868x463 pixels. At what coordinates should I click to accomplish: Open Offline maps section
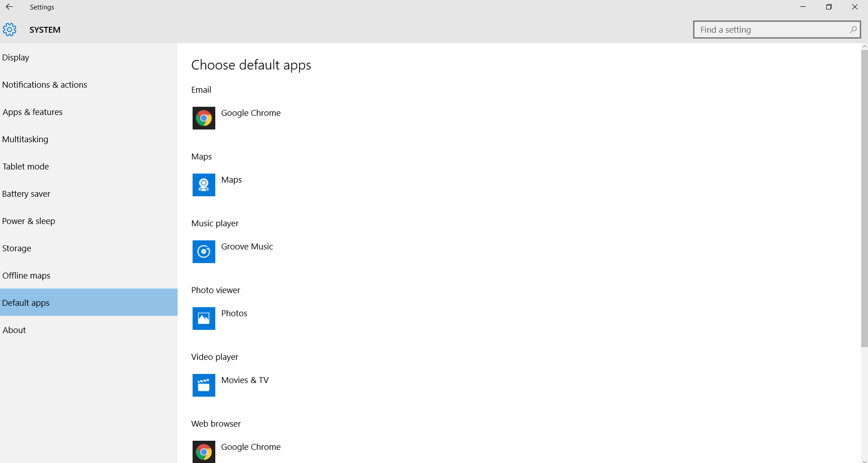tap(89, 275)
